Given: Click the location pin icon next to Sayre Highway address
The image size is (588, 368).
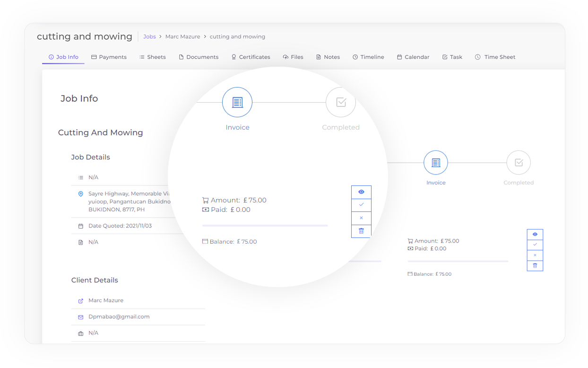Looking at the screenshot, I should [80, 194].
